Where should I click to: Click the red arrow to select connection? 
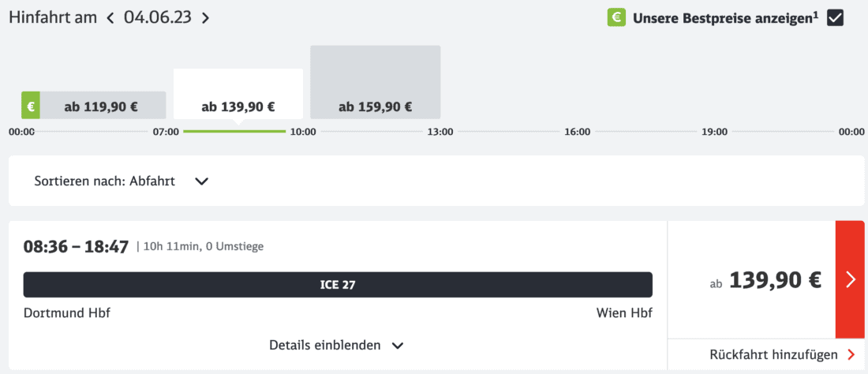(x=850, y=279)
